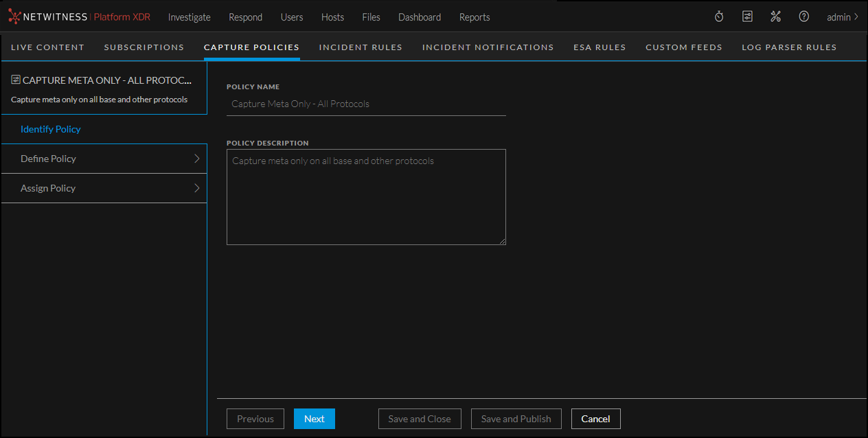Open the Respond menu

click(x=245, y=17)
